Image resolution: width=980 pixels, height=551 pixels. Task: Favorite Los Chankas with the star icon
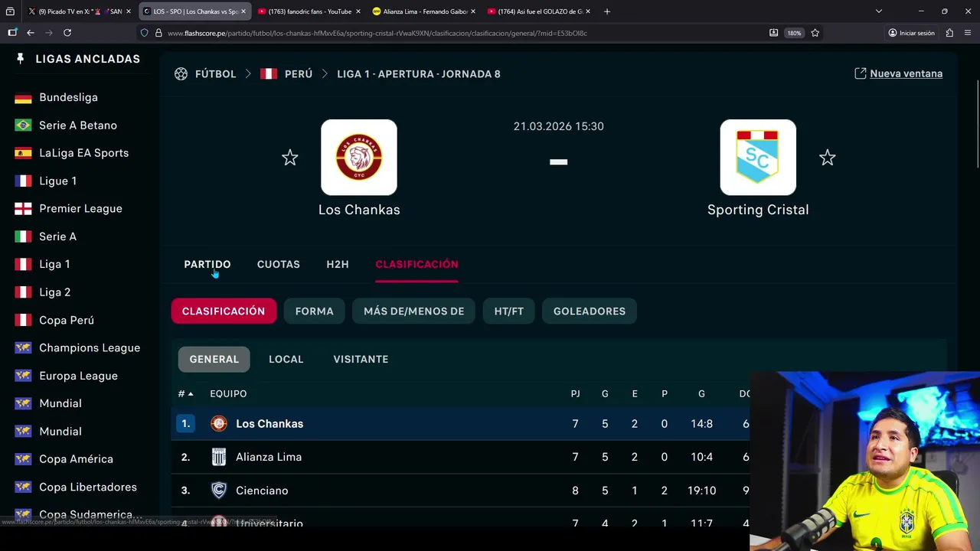(289, 158)
